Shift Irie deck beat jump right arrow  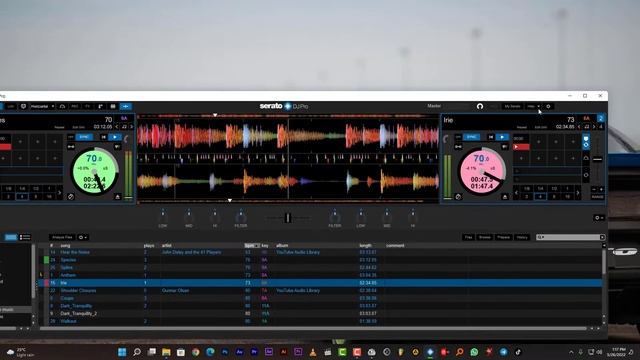tap(594, 127)
